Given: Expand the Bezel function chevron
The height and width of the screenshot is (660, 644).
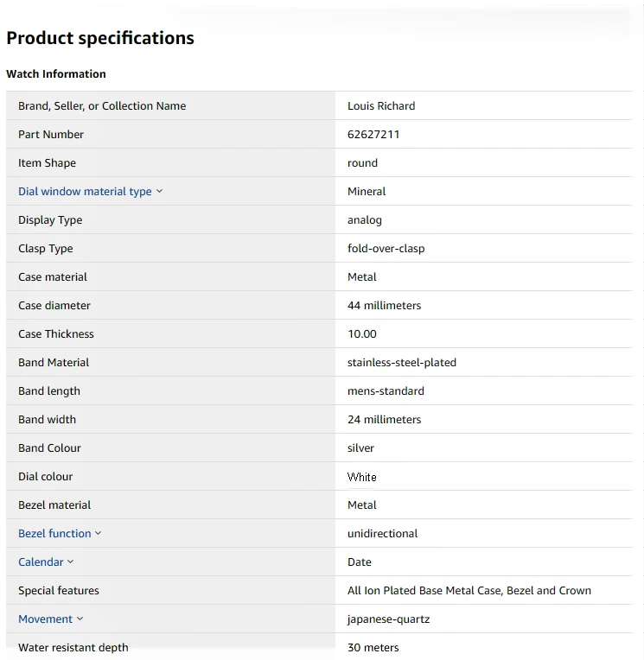Looking at the screenshot, I should click(x=98, y=534).
